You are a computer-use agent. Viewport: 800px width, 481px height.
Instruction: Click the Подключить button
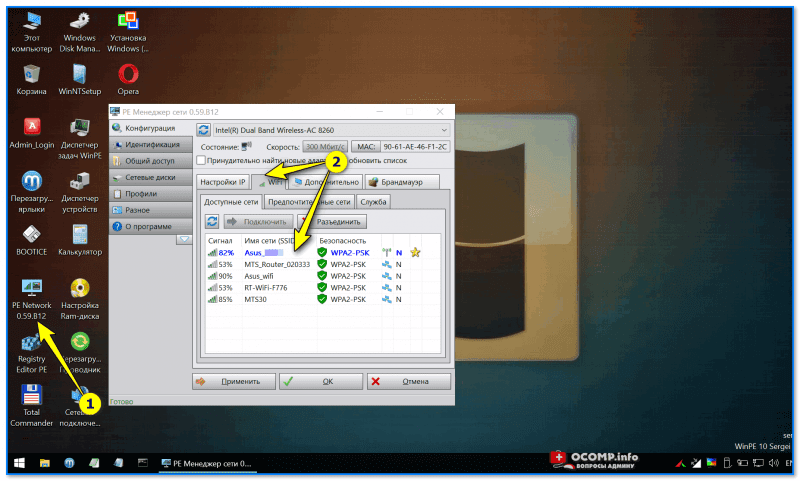(258, 222)
